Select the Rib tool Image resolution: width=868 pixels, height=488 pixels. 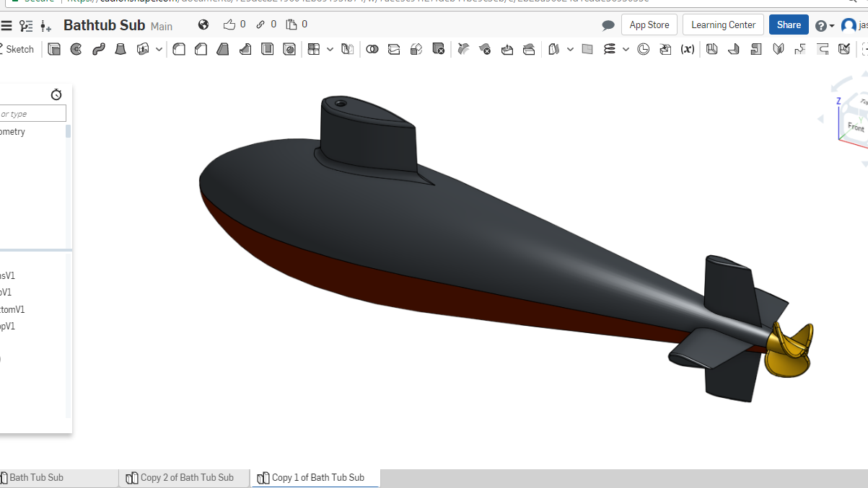245,50
